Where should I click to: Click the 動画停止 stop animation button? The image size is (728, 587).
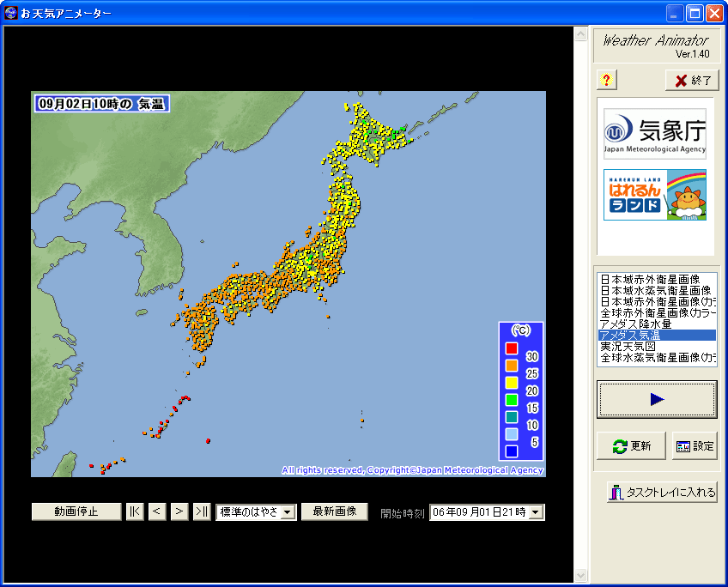point(76,511)
